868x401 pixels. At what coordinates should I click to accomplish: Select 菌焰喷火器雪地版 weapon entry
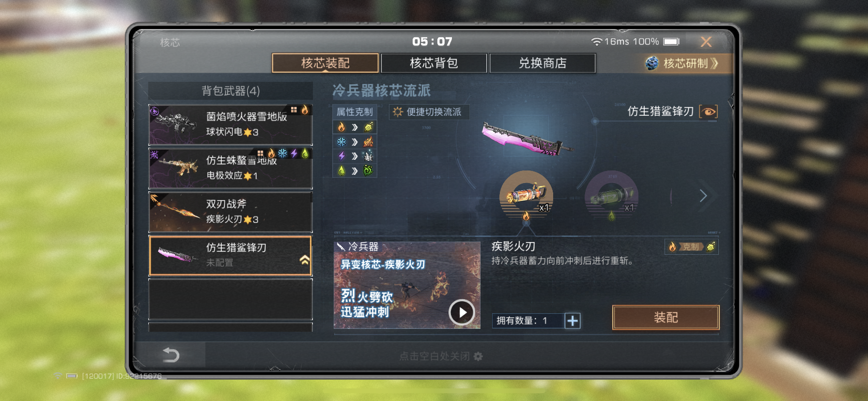[231, 124]
